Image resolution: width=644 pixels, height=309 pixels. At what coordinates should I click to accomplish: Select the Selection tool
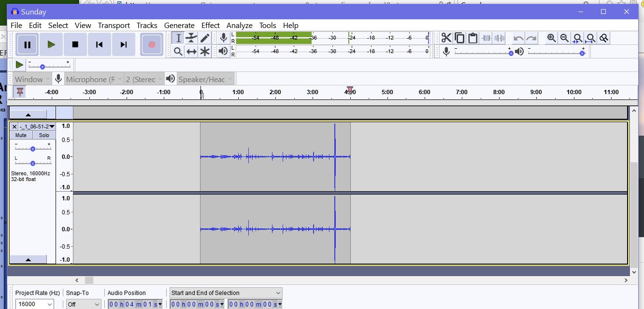(x=178, y=38)
